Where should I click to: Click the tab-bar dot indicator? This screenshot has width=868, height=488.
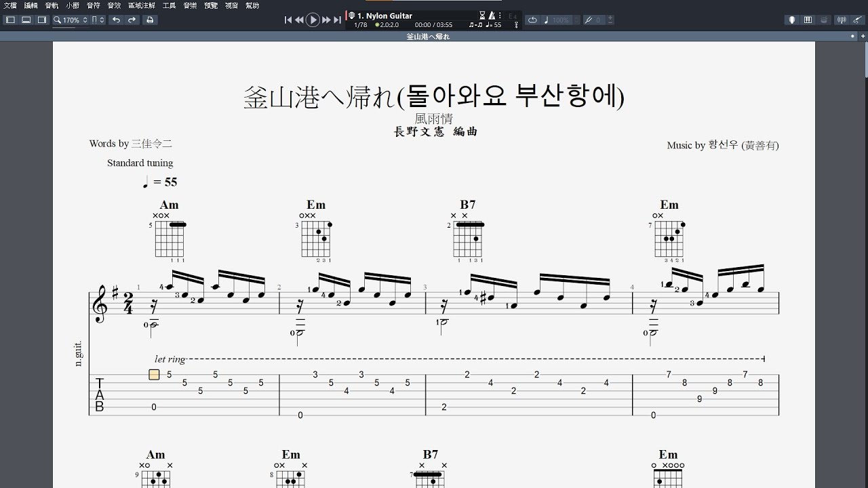853,37
